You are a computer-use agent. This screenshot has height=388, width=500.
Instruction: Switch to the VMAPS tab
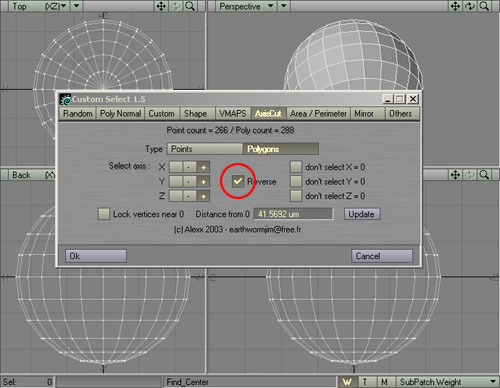click(x=233, y=114)
